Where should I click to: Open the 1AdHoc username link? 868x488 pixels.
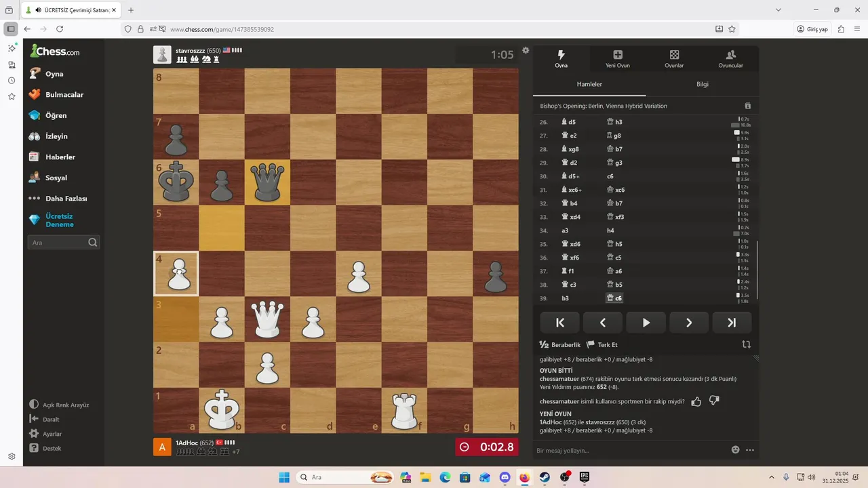tap(186, 443)
